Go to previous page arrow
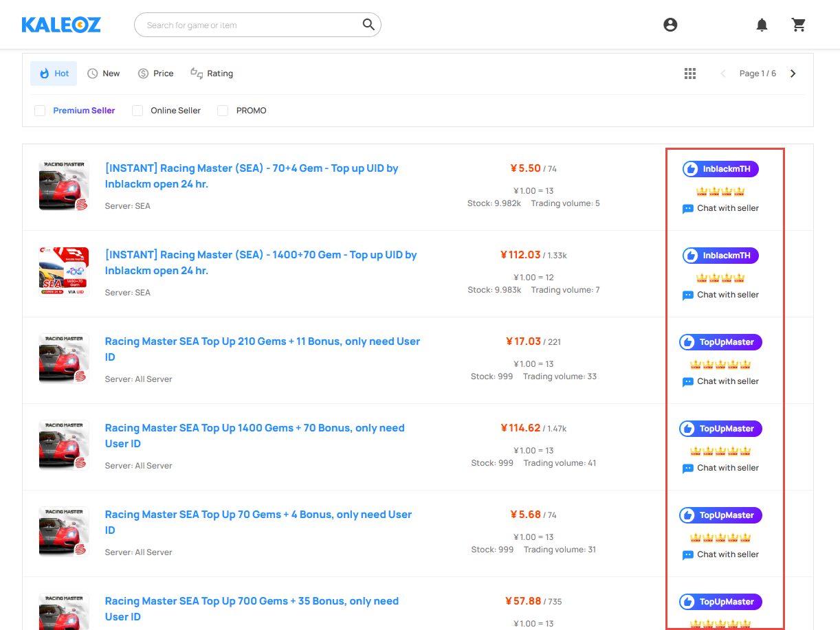840x630 pixels. point(722,74)
